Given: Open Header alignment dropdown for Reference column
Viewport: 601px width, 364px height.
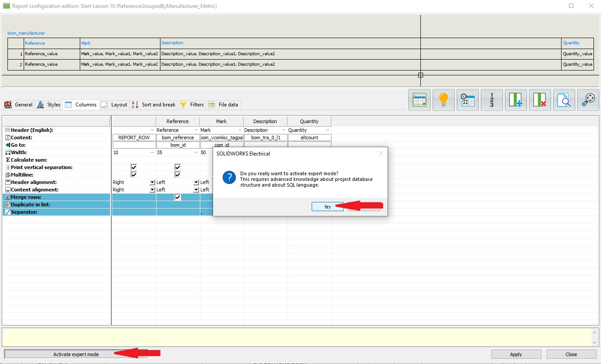Looking at the screenshot, I should point(196,182).
